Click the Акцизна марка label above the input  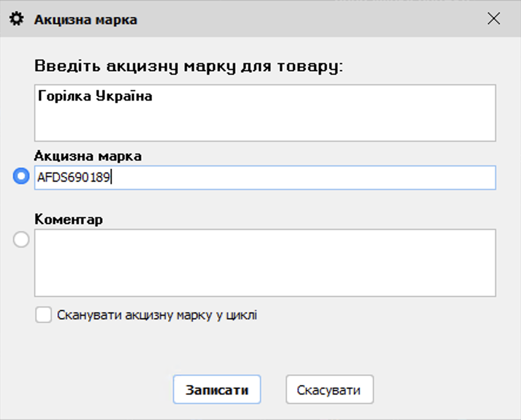click(88, 156)
